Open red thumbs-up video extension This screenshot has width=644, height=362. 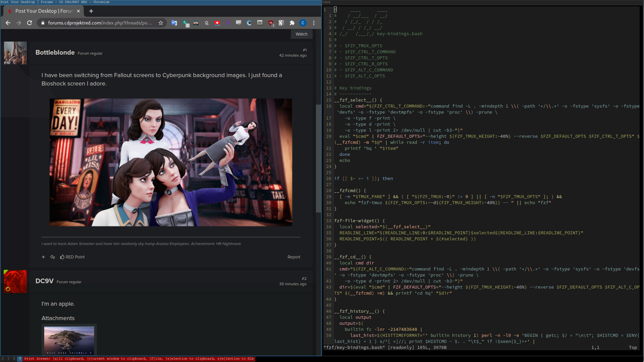click(x=217, y=23)
